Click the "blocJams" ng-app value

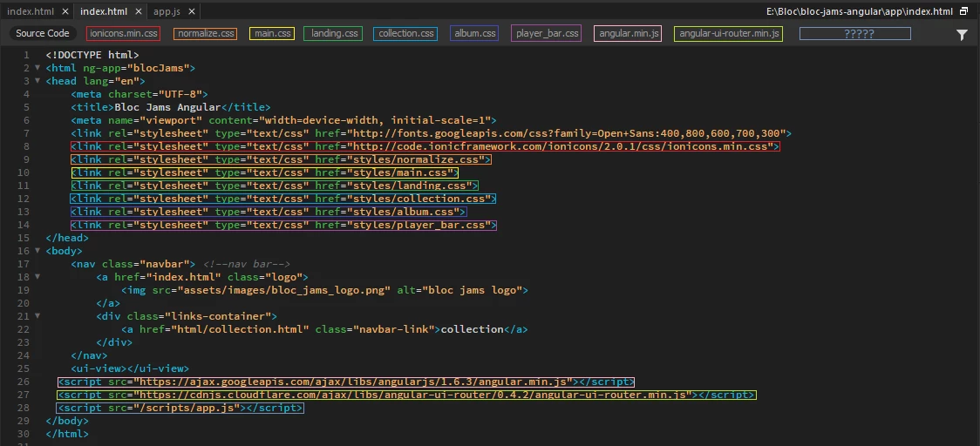[159, 68]
